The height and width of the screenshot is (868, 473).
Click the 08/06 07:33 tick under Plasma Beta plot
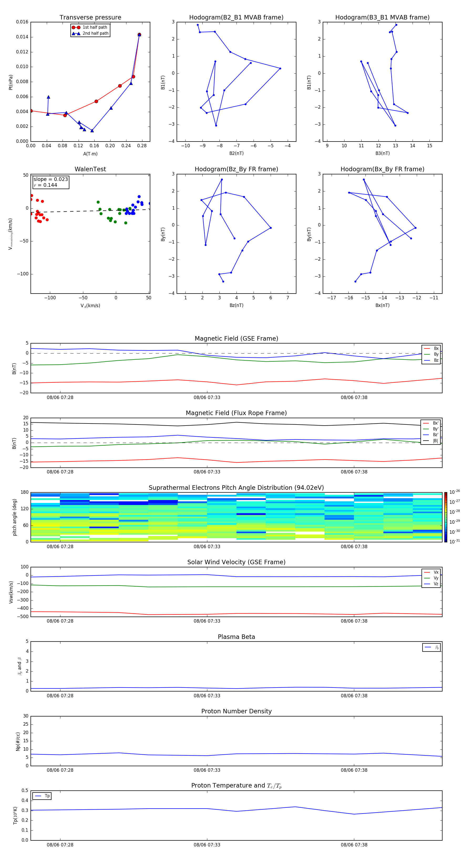[x=207, y=696]
